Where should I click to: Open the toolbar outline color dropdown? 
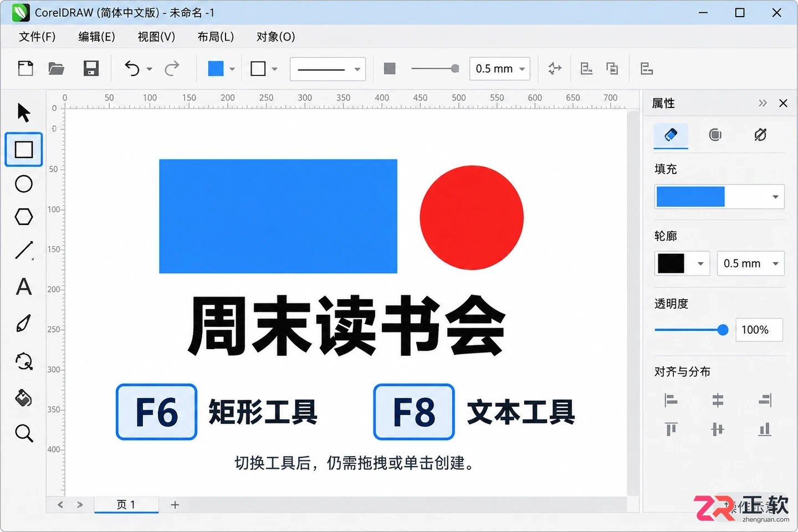pyautogui.click(x=275, y=69)
